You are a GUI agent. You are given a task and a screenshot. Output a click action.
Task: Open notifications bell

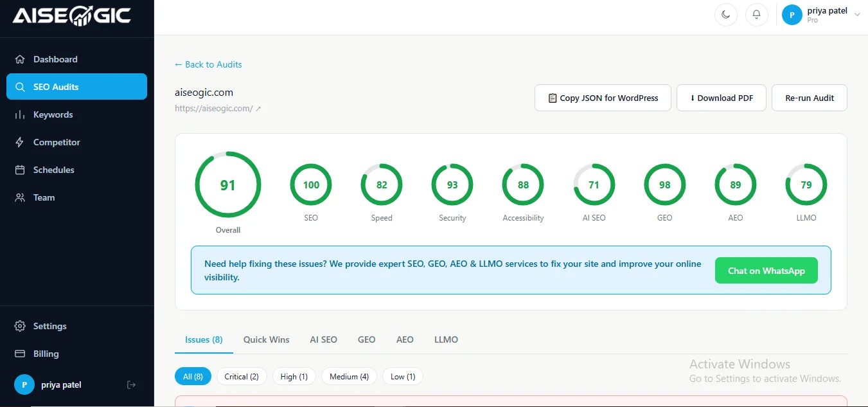(757, 15)
